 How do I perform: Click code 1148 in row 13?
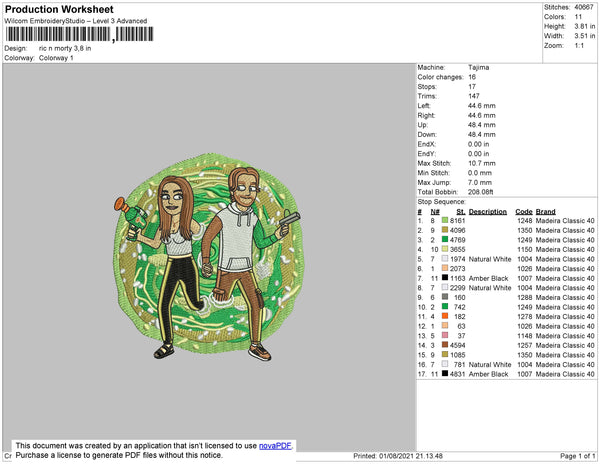pos(524,335)
